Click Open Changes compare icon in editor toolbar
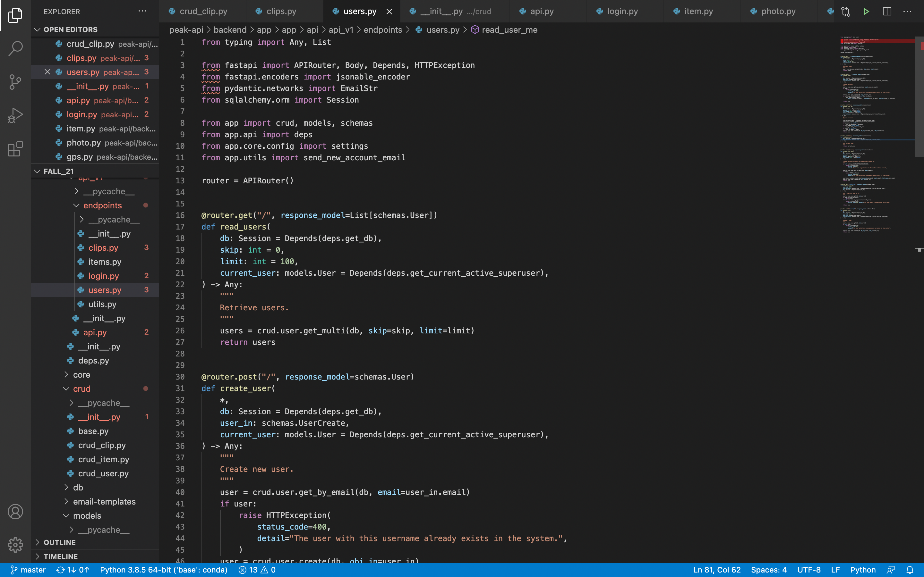This screenshot has width=924, height=577. (845, 12)
